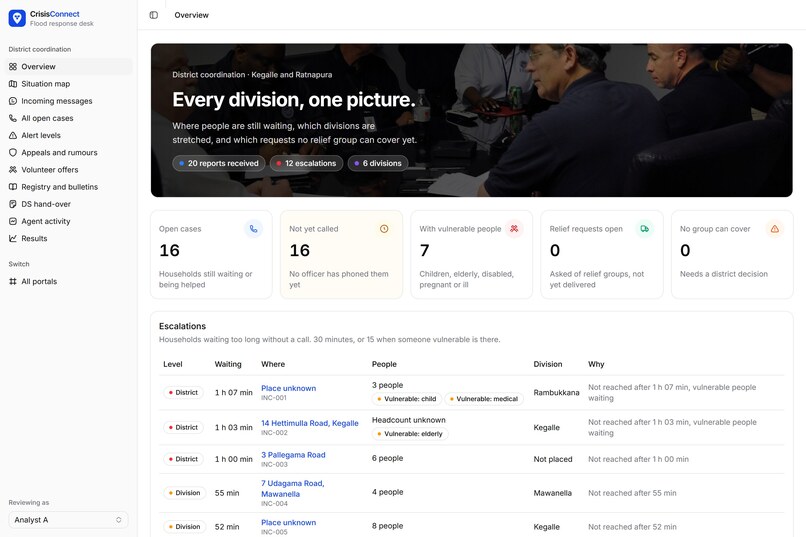
Task: Click the Not placed division cell
Action: (x=553, y=459)
